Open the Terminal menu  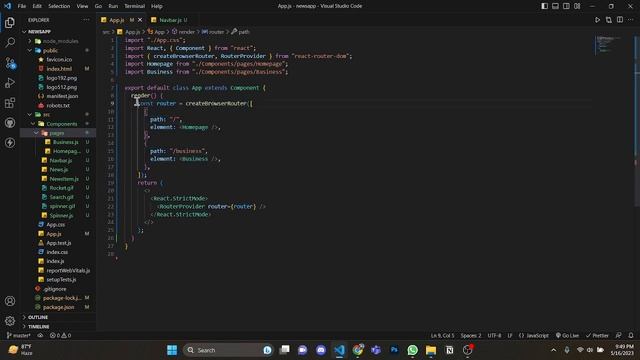[x=134, y=6]
